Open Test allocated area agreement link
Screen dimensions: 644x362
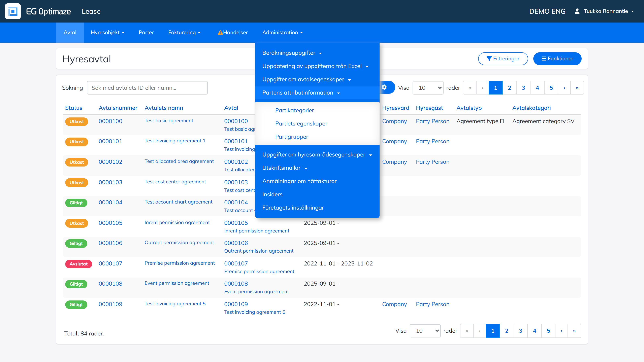(x=179, y=161)
